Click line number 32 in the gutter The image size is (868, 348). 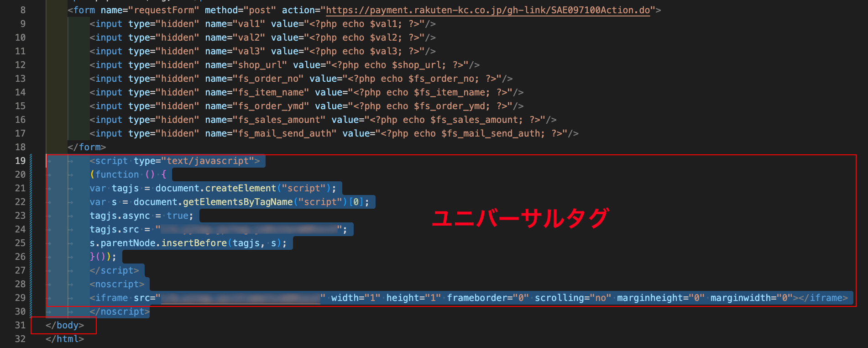click(20, 339)
